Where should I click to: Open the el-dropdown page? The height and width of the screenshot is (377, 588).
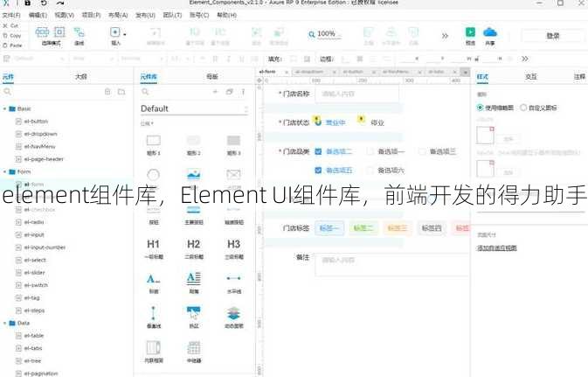pos(40,134)
